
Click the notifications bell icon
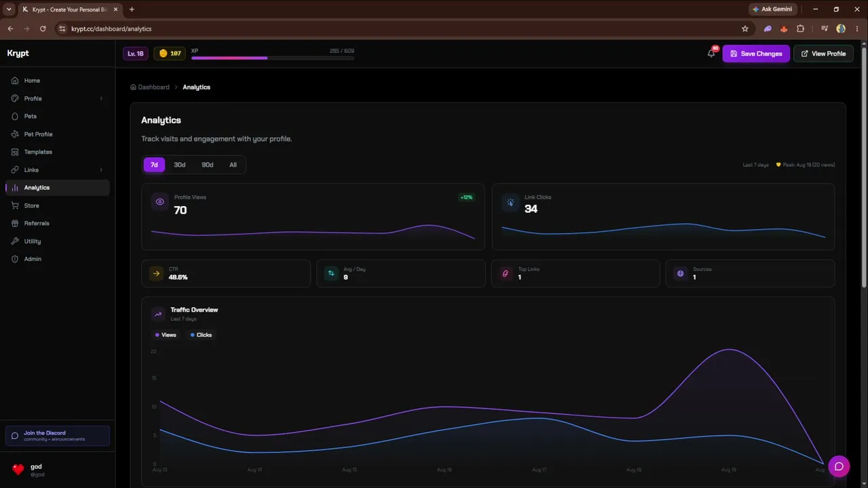tap(711, 54)
